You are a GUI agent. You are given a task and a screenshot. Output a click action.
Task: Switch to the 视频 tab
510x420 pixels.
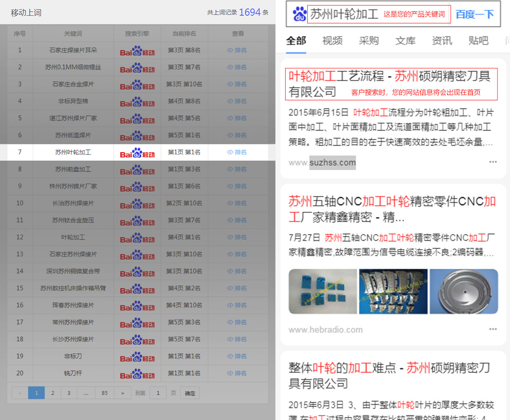(332, 41)
